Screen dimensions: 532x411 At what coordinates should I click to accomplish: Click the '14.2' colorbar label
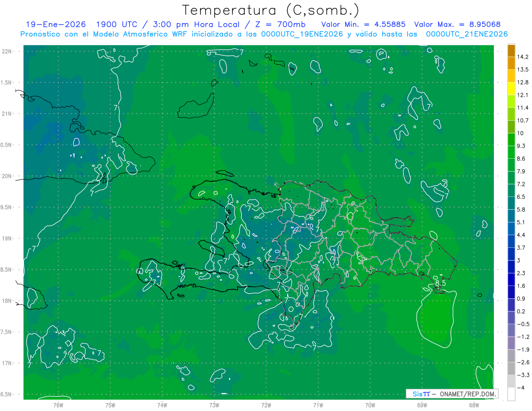point(523,57)
